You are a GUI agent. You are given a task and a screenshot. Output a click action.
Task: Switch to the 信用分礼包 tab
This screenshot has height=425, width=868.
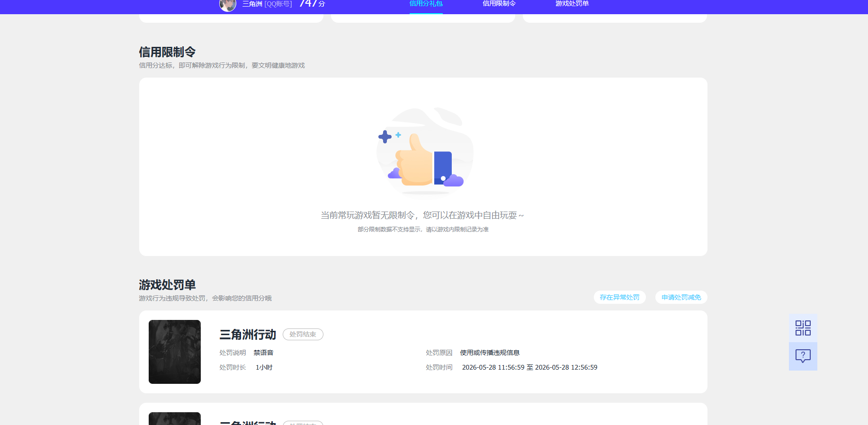(x=426, y=4)
